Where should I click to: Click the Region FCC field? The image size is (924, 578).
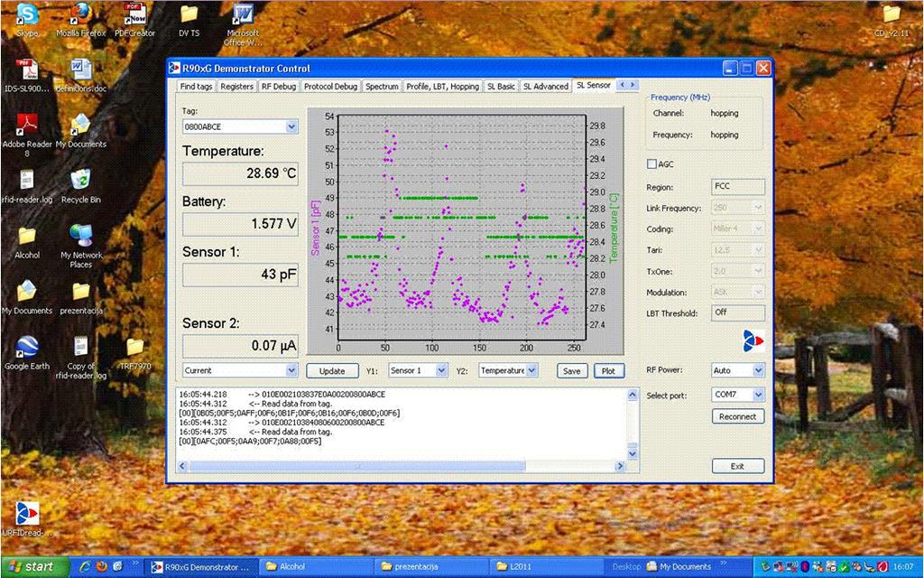(738, 186)
